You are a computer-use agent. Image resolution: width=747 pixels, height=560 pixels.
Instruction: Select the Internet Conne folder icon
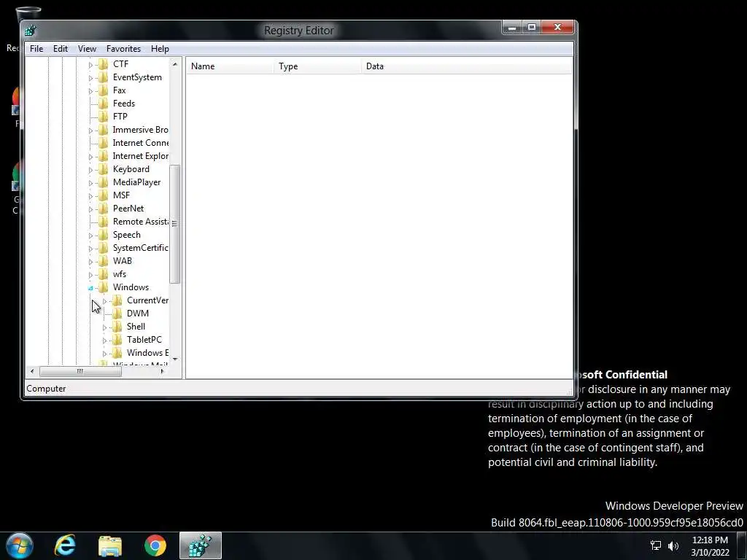(x=103, y=143)
